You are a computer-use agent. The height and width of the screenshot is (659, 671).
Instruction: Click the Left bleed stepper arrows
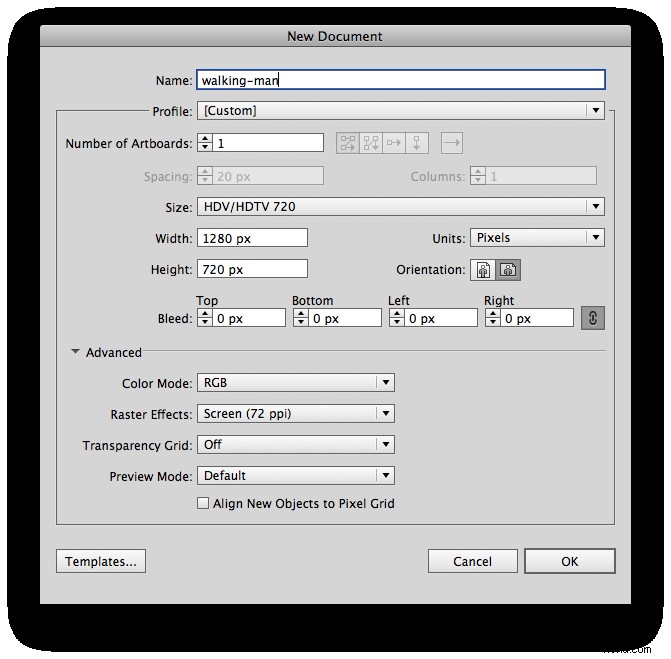point(397,318)
